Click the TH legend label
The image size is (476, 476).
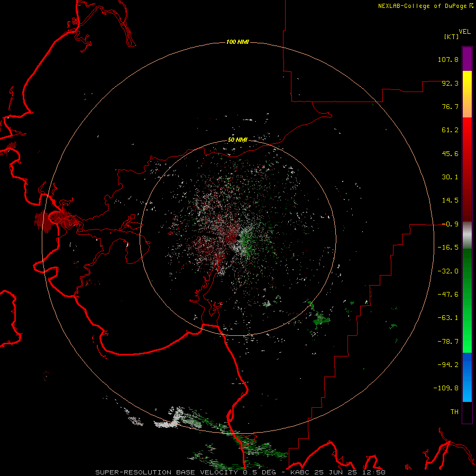click(x=454, y=412)
